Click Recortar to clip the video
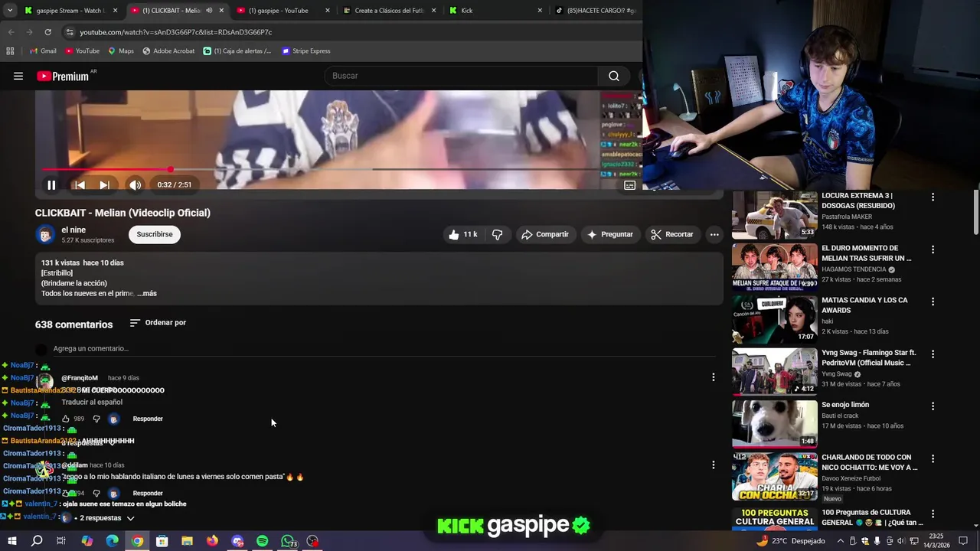980x551 pixels. 672,234
